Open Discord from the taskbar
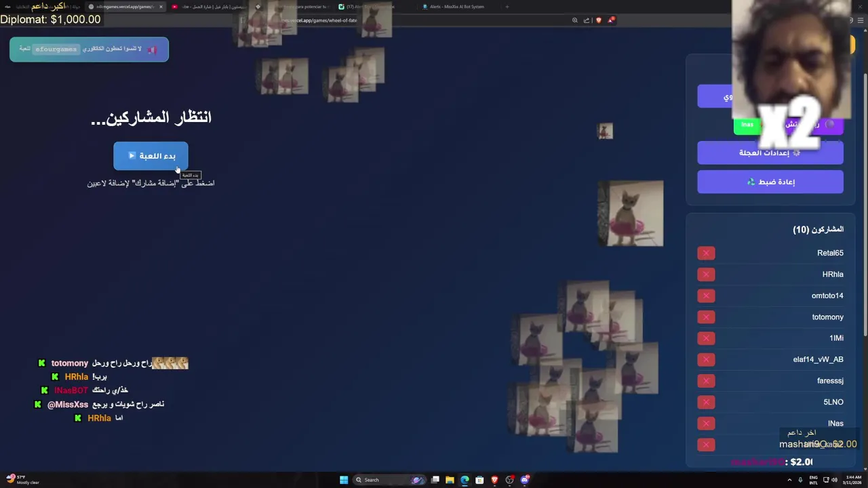 tap(524, 480)
